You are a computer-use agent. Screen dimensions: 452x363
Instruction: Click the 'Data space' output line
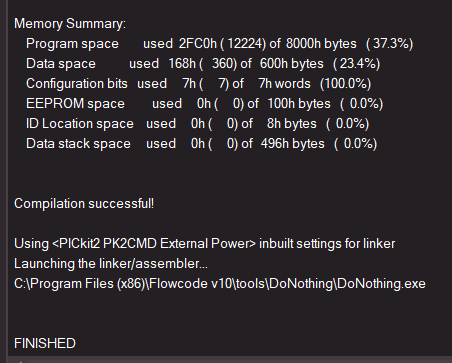coord(203,64)
